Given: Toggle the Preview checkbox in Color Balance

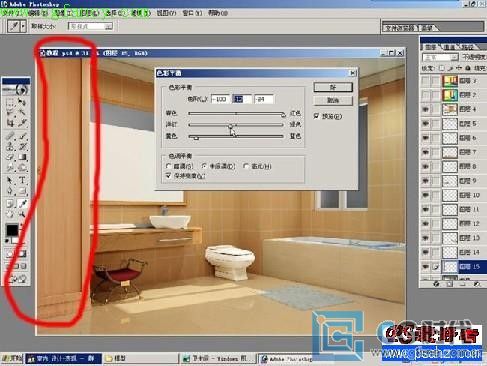Looking at the screenshot, I should click(316, 116).
